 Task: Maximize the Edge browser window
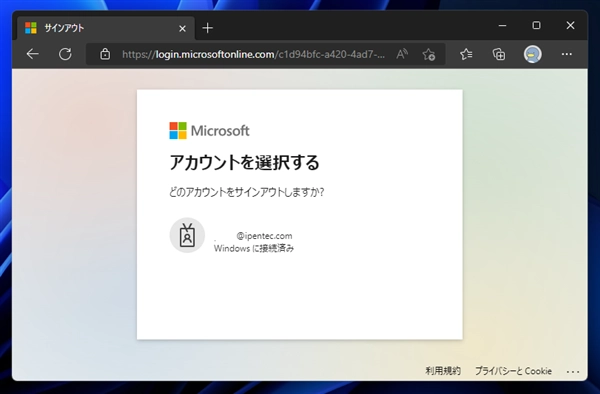coord(536,26)
